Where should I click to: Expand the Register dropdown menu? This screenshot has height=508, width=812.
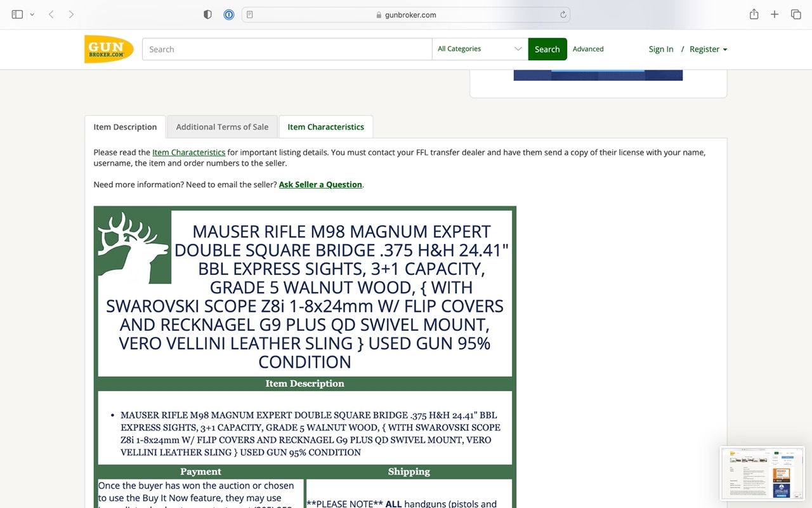pos(708,49)
